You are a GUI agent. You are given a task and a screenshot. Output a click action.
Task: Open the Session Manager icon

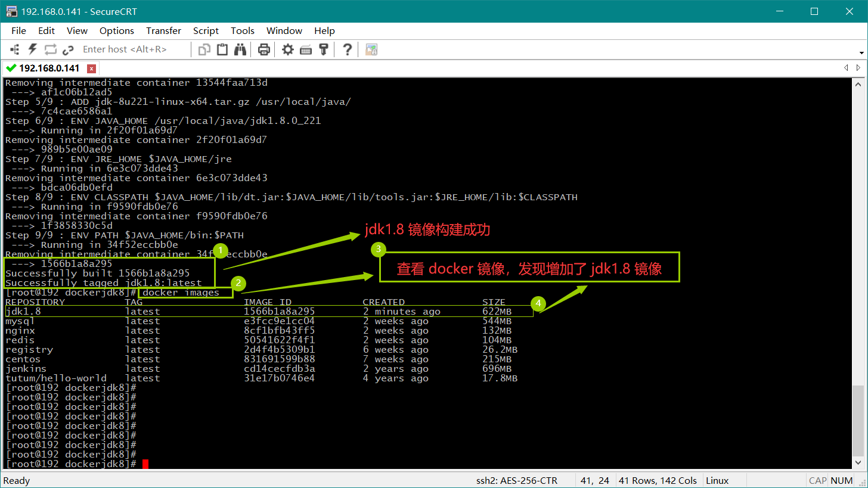(15, 49)
